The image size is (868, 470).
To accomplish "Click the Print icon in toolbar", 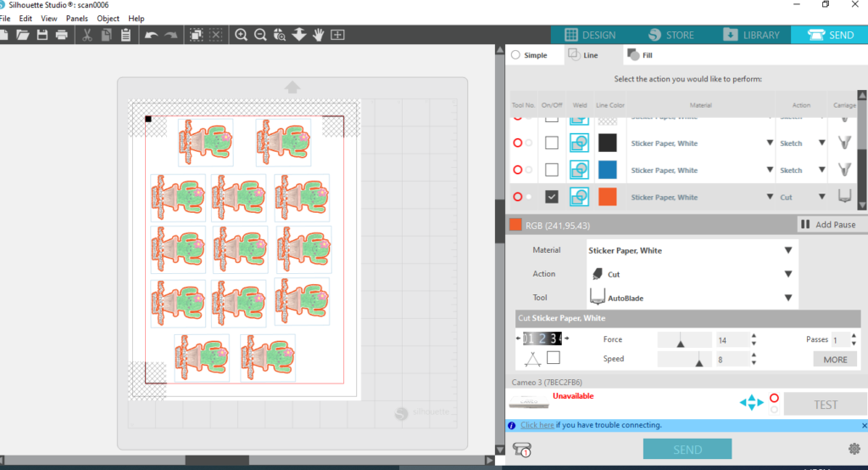I will click(x=61, y=35).
